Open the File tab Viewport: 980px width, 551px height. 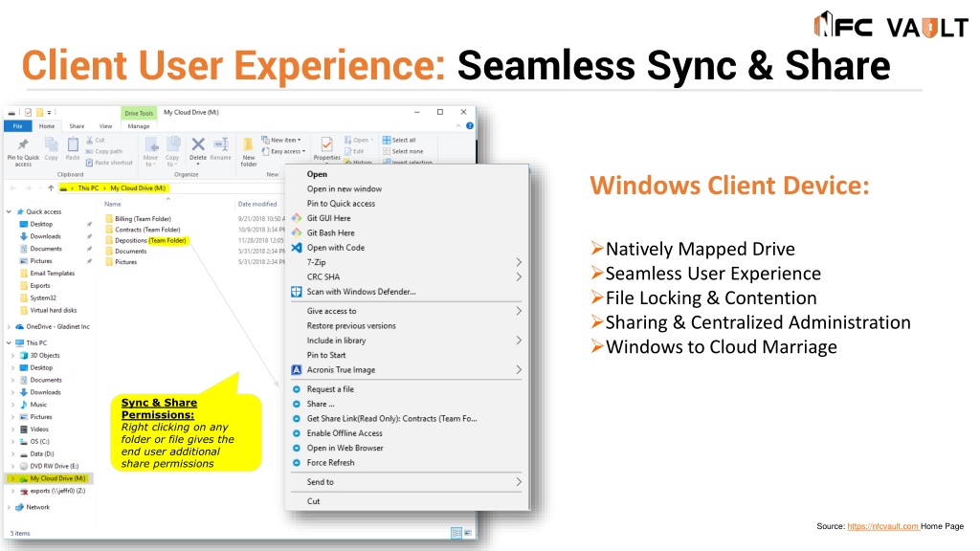[x=17, y=126]
